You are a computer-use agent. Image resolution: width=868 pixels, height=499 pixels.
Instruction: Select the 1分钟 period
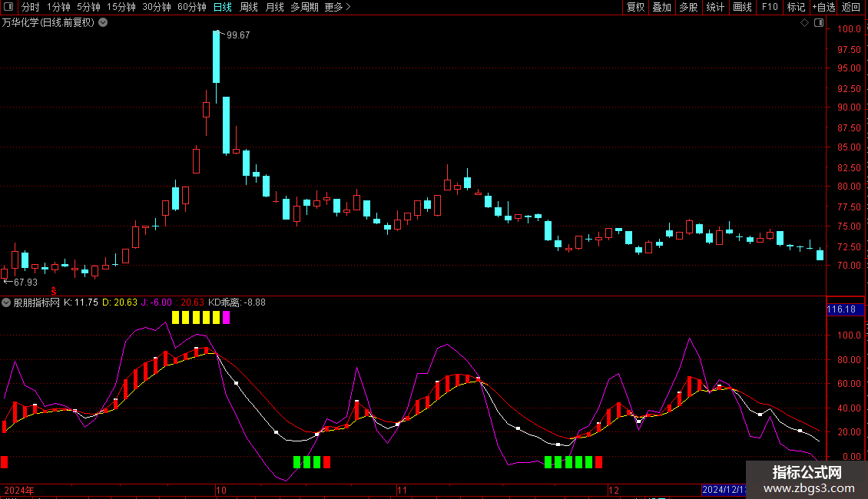(x=58, y=7)
